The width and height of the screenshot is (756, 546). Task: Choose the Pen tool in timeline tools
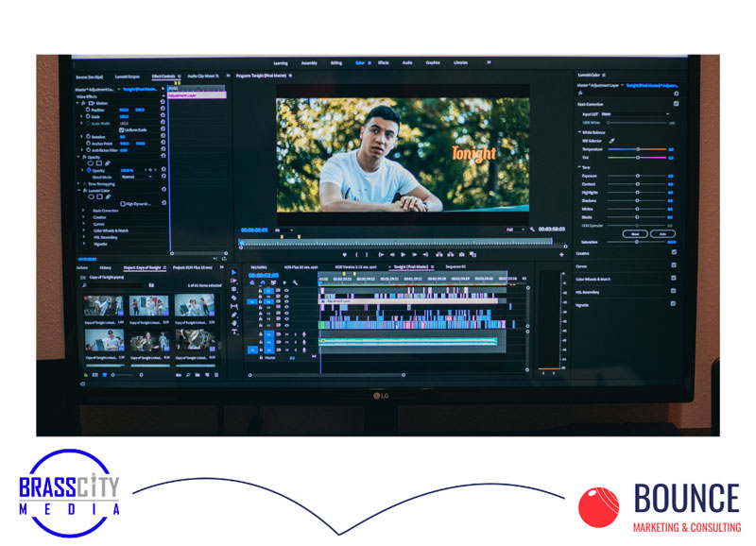[x=233, y=315]
